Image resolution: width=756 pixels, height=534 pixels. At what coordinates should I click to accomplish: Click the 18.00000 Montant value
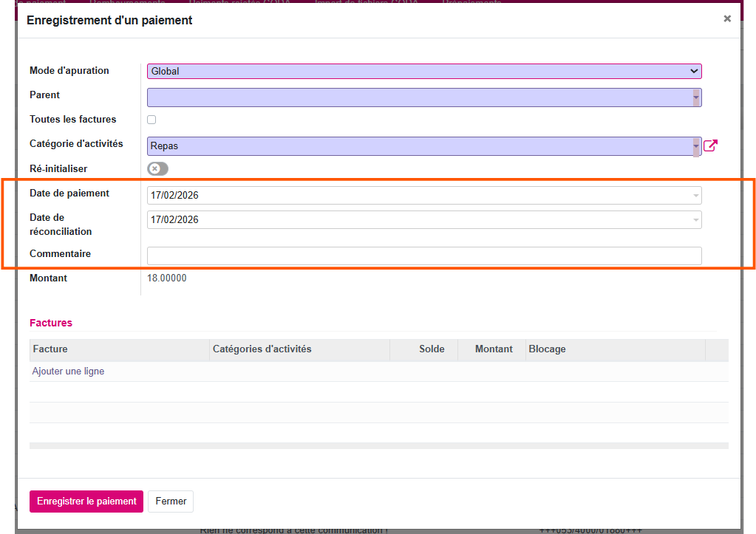(x=167, y=278)
